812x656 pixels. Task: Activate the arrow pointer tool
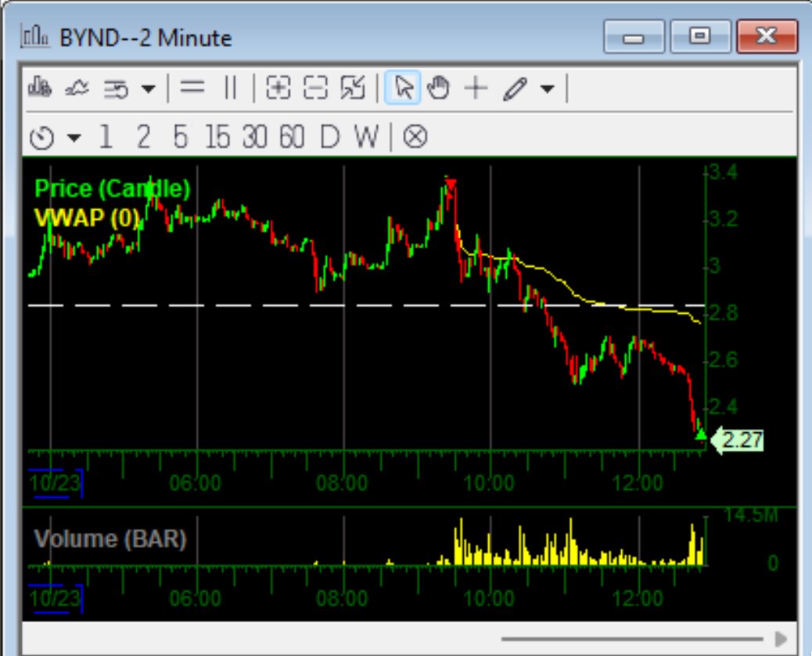click(x=403, y=88)
